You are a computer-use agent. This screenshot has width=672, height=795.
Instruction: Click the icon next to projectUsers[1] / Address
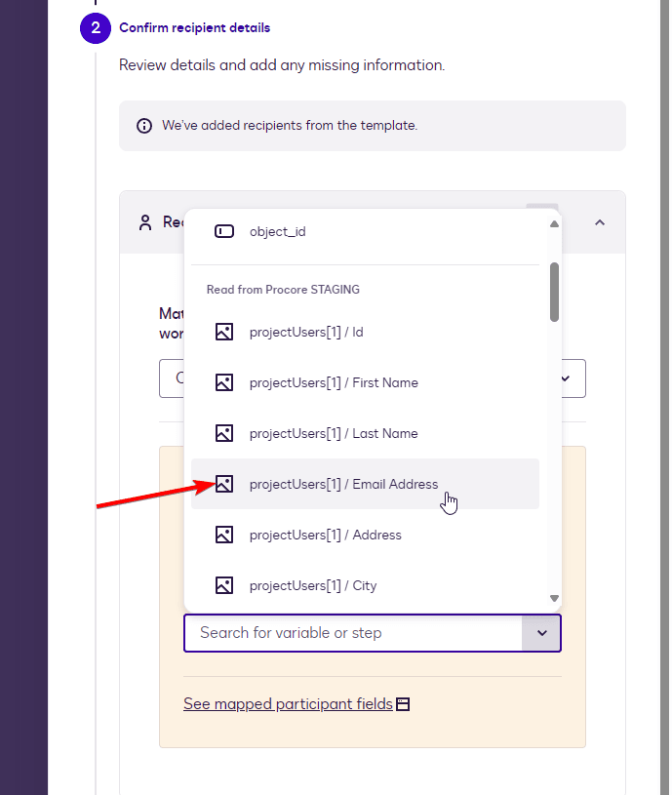pos(224,535)
